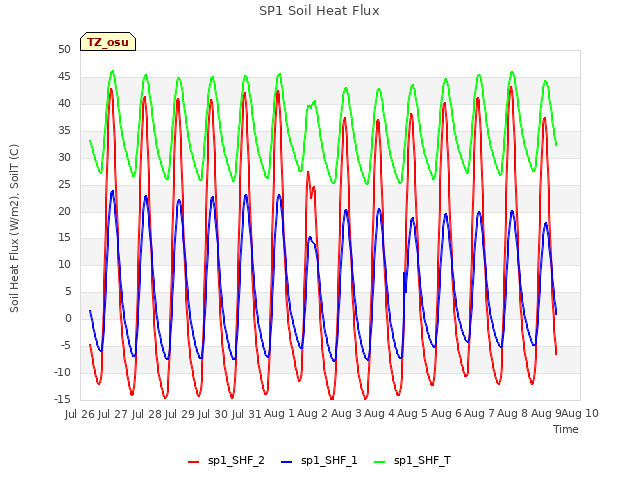Click the Aug 3 x-axis tick label

click(x=346, y=413)
